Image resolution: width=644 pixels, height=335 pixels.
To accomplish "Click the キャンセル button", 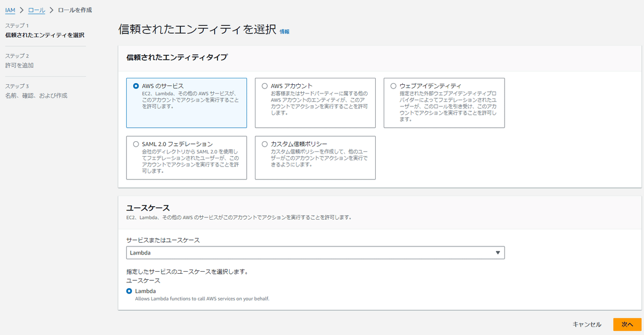I will pyautogui.click(x=587, y=324).
